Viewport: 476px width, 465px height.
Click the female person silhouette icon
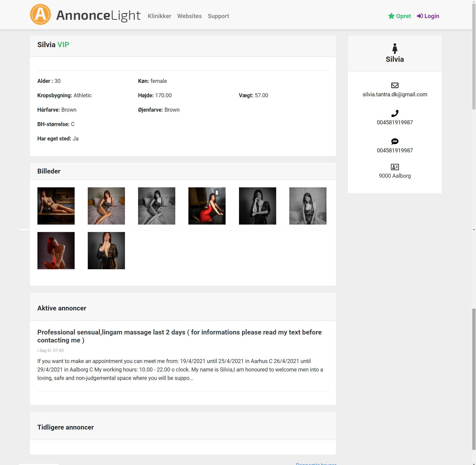pyautogui.click(x=395, y=49)
